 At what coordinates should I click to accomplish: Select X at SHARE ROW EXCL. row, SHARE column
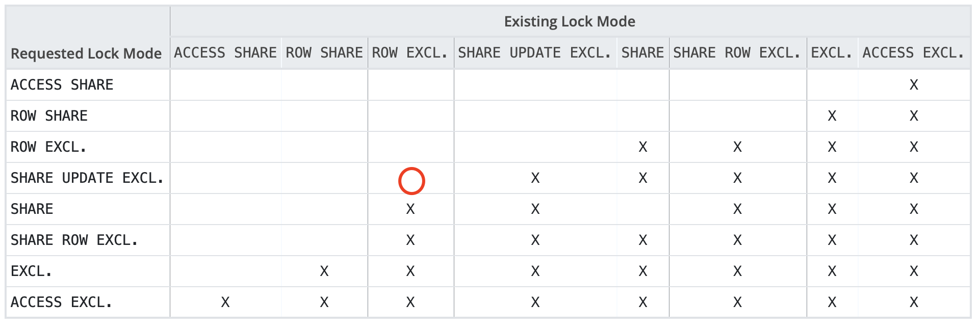click(x=643, y=240)
